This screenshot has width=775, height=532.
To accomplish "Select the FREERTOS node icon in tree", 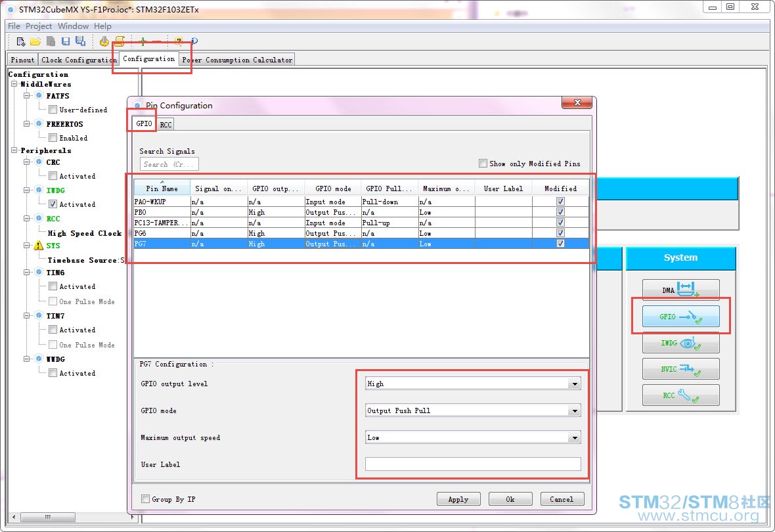I will point(39,123).
